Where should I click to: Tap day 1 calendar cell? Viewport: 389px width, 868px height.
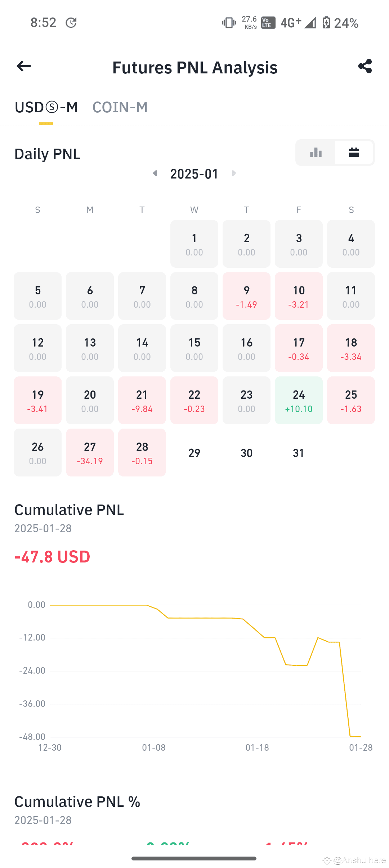tap(194, 244)
